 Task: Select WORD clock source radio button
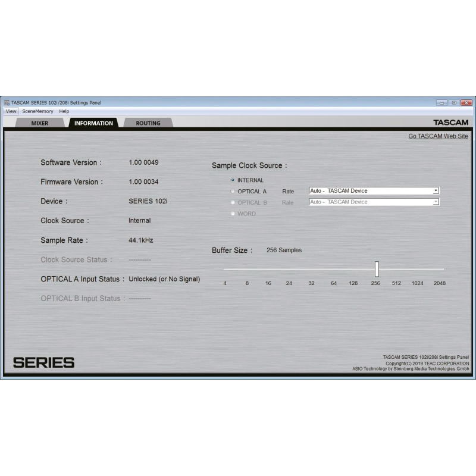233,214
